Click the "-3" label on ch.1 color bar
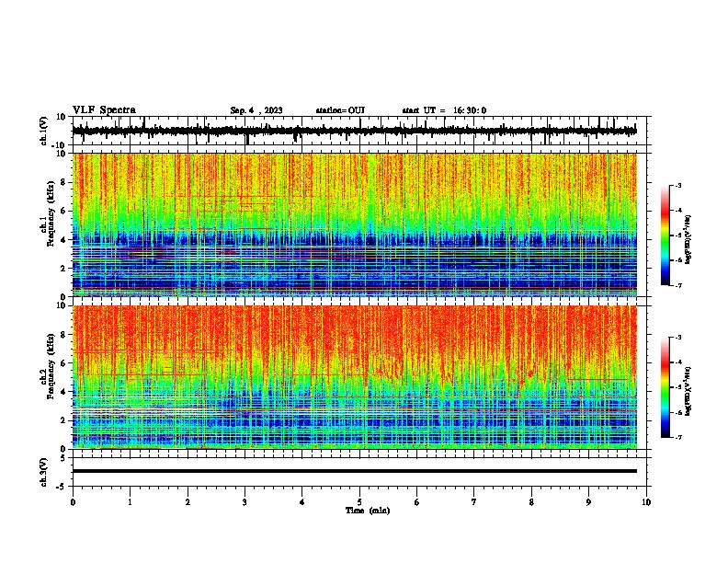The image size is (728, 563). point(677,185)
